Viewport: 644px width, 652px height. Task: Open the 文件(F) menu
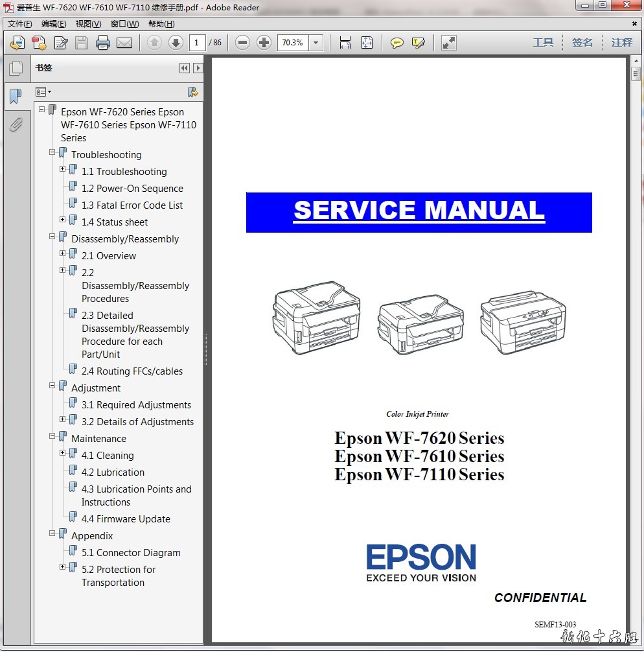[x=19, y=24]
